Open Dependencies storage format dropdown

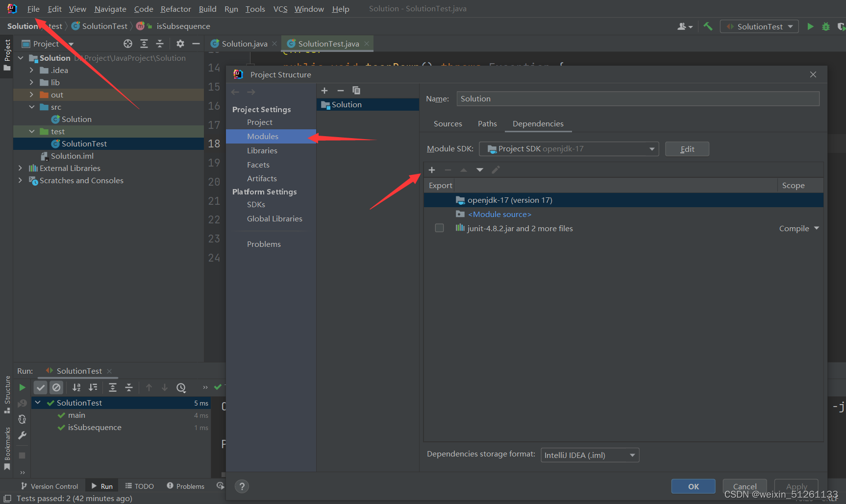pyautogui.click(x=590, y=455)
